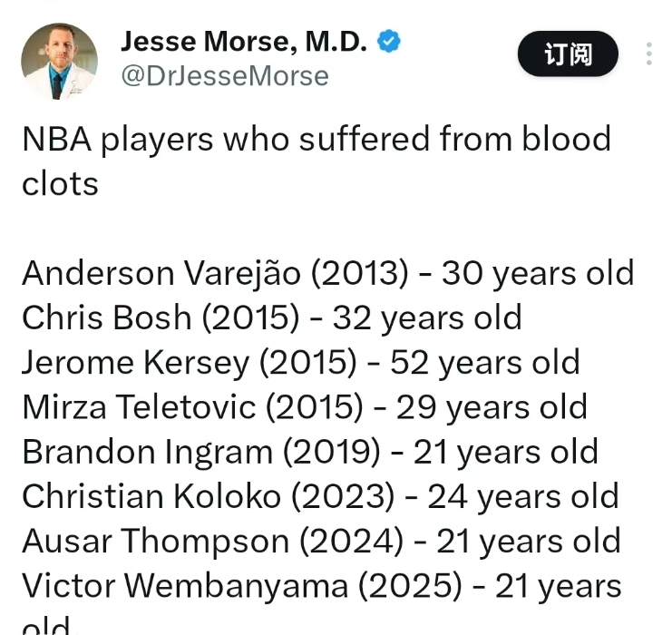This screenshot has width=672, height=635.
Task: Open the Jesse Morse, M.D. display name
Action: click(243, 42)
